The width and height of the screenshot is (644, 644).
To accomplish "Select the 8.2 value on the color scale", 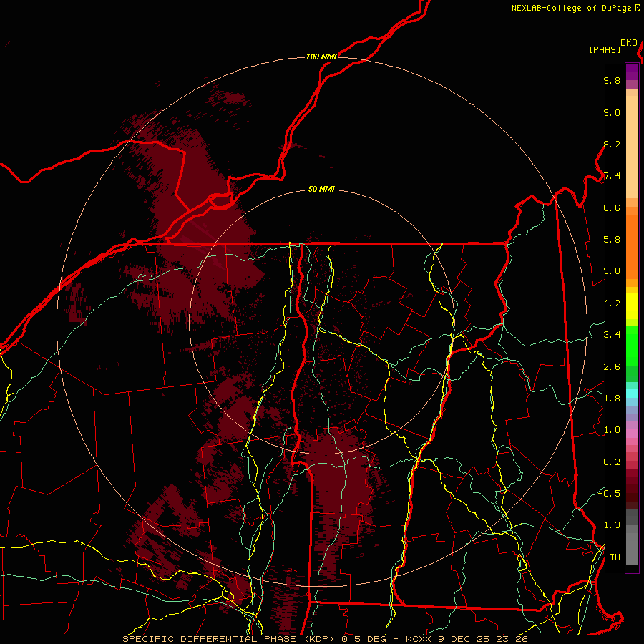I will pos(612,144).
